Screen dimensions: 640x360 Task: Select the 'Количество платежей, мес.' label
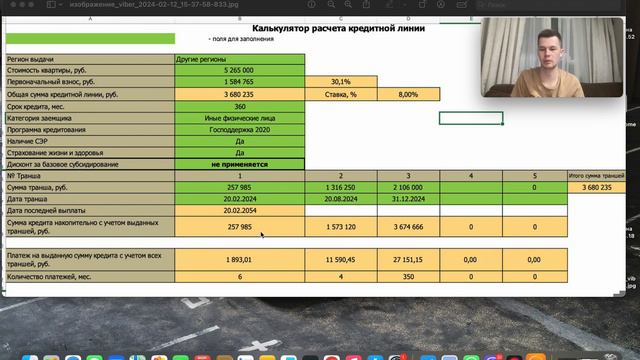90,277
